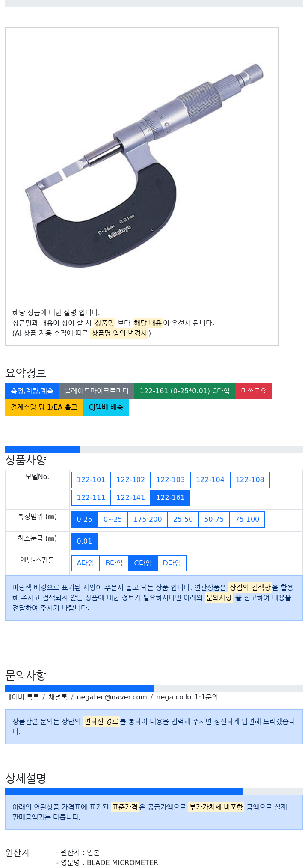Select the 122-108 model button
This screenshot has width=308, height=868.
250,480
